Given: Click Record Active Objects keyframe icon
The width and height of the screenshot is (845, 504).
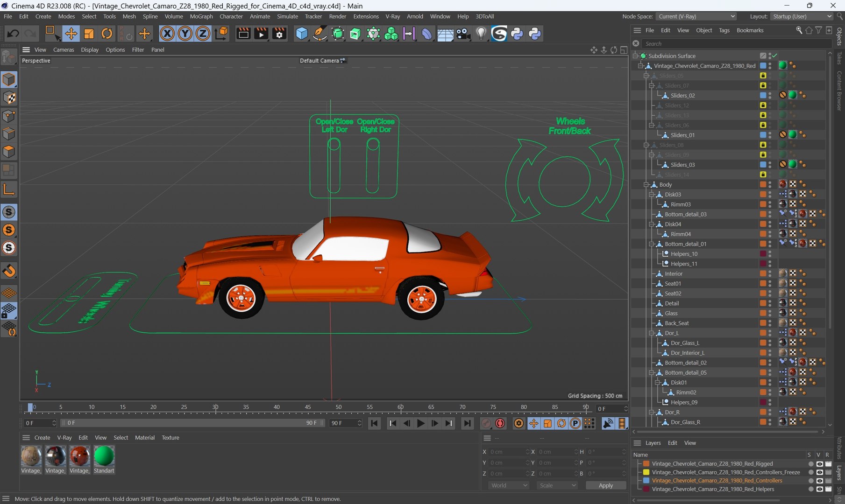Looking at the screenshot, I should (x=486, y=423).
